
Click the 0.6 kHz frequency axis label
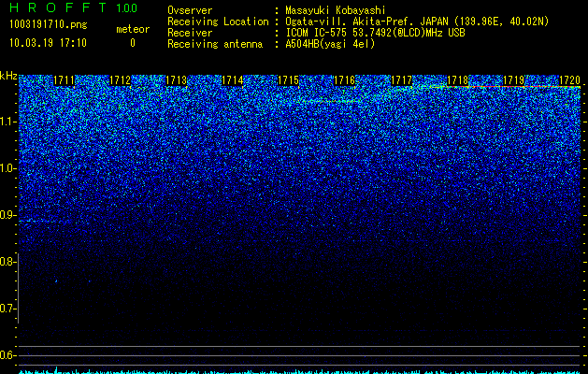[x=8, y=355]
